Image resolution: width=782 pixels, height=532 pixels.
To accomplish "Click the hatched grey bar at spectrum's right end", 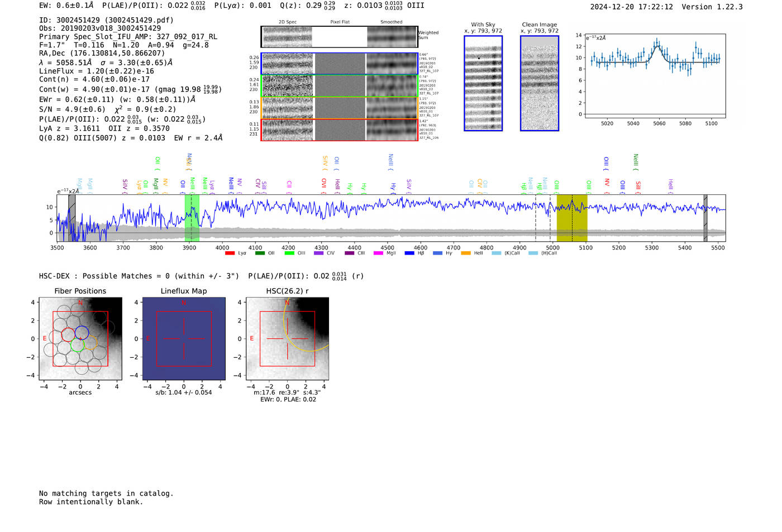I will (x=705, y=218).
